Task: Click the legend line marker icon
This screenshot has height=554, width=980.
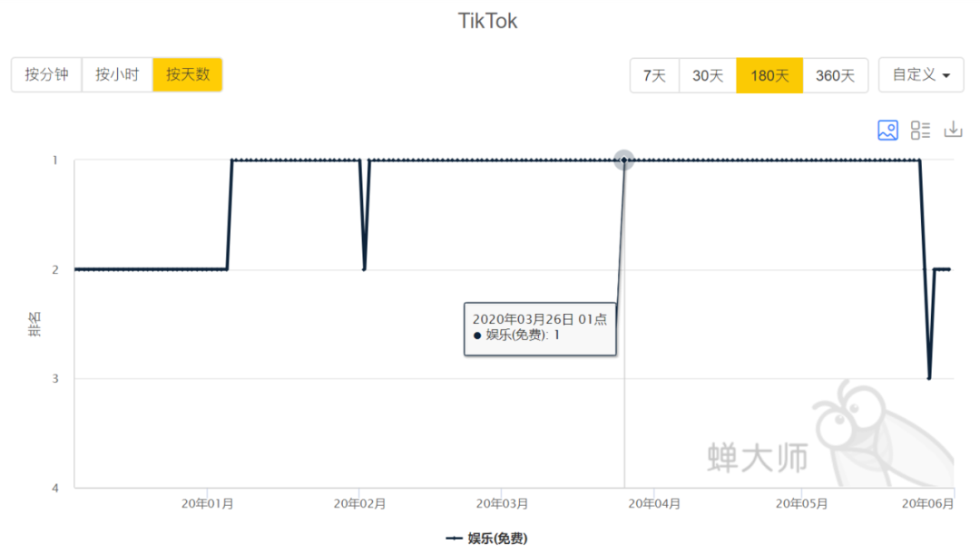Action: pyautogui.click(x=454, y=539)
